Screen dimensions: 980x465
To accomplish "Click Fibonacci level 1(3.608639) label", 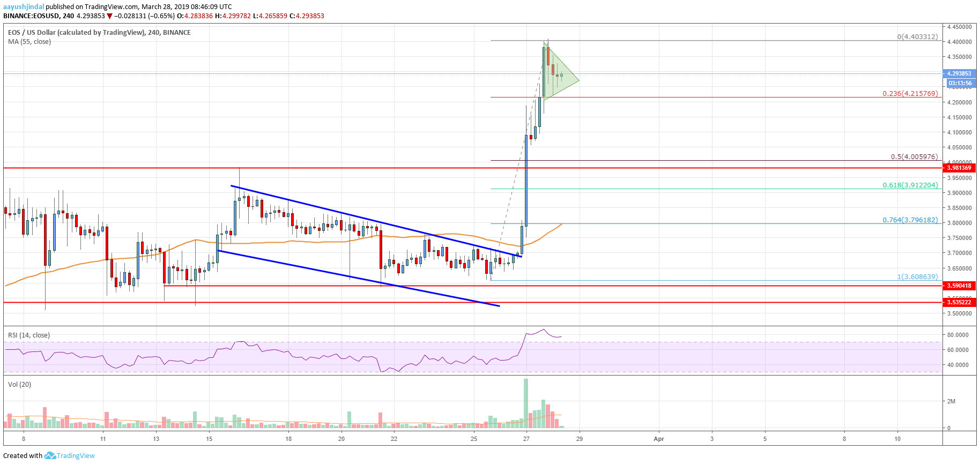I will 918,277.
